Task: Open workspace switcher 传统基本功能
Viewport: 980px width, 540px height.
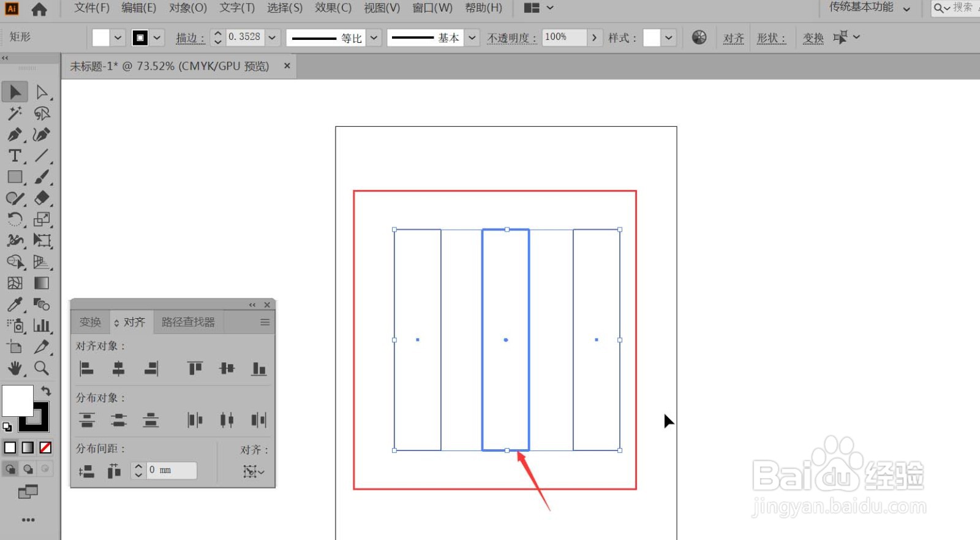Action: point(870,7)
